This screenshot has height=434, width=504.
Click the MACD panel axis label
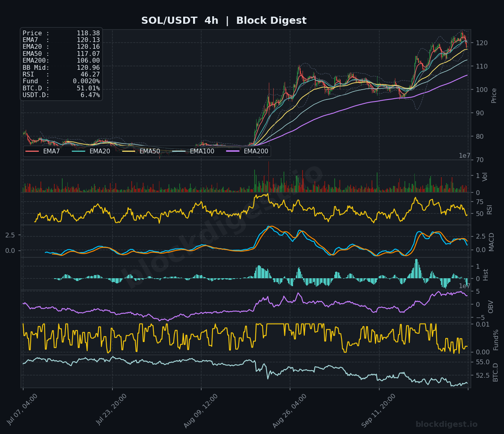click(492, 242)
